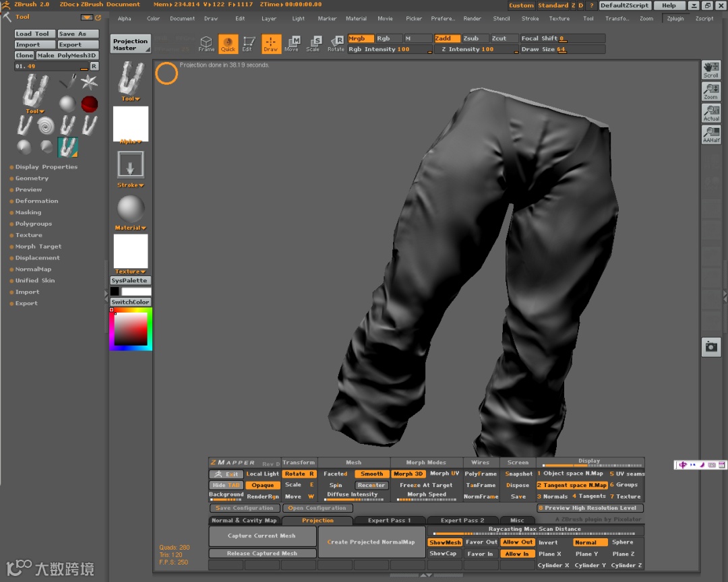Switch to the Normal & Cavity Map tab

(x=244, y=520)
